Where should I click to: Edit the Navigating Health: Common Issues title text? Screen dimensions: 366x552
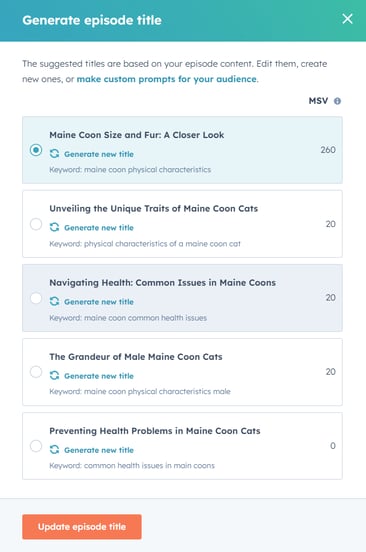pos(162,283)
